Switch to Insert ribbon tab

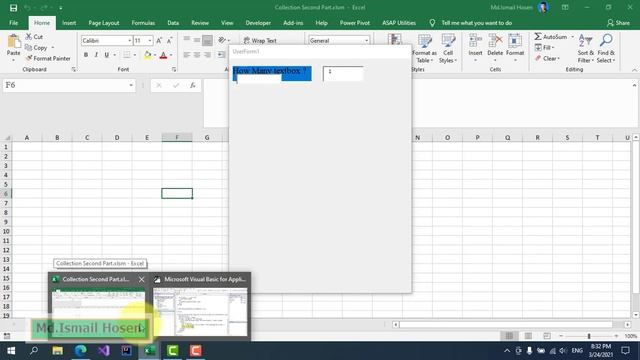(69, 23)
